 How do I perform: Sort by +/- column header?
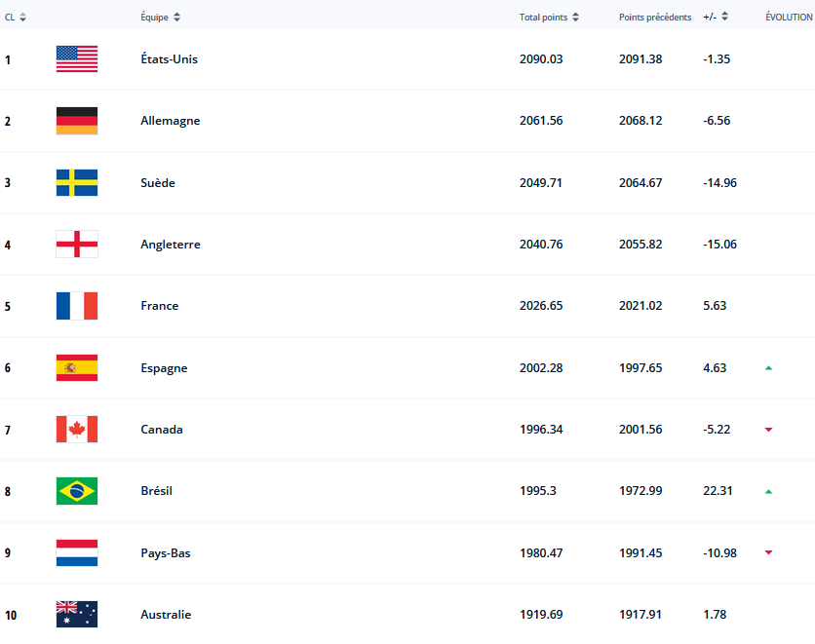click(717, 18)
